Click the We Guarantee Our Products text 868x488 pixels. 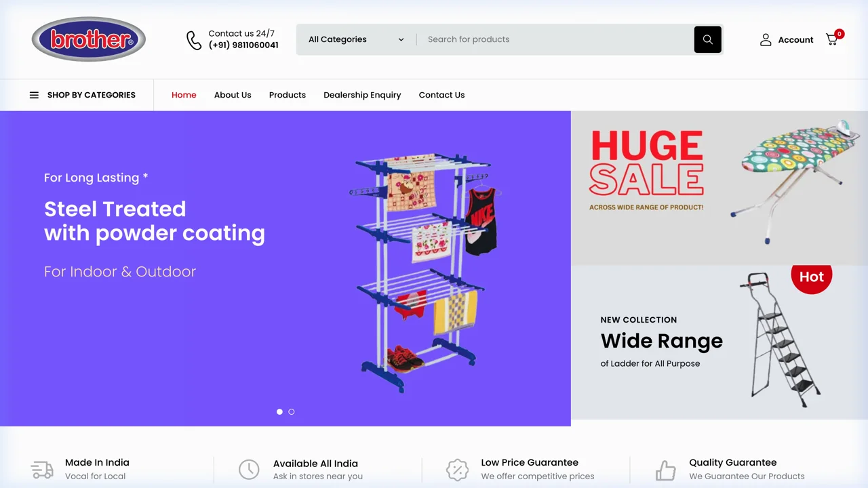click(747, 476)
